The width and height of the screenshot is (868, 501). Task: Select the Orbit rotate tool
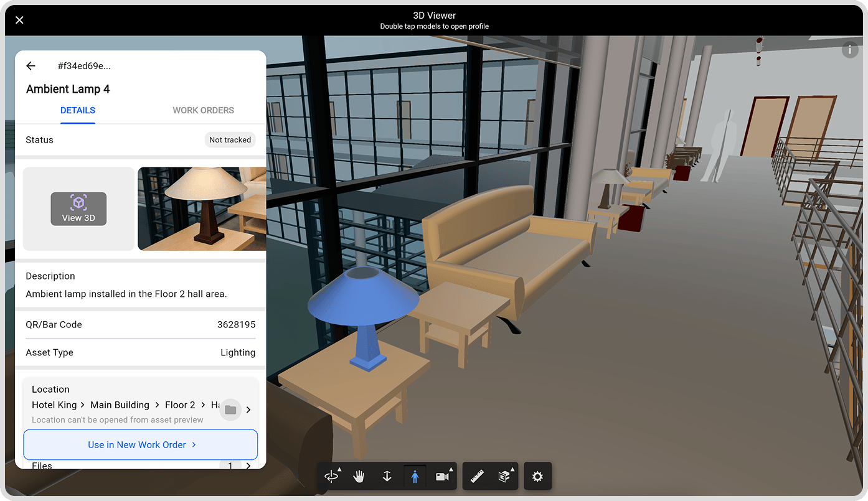331,477
